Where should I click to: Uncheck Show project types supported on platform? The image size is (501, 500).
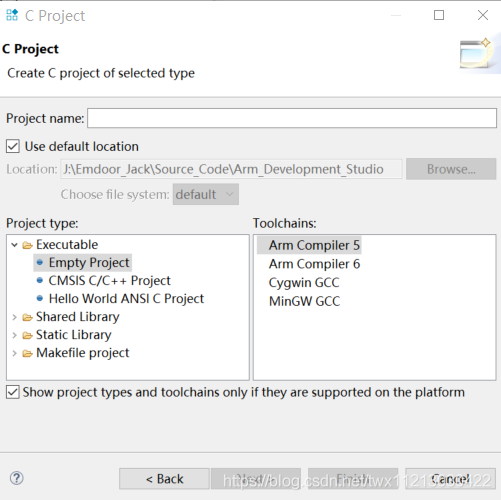13,392
